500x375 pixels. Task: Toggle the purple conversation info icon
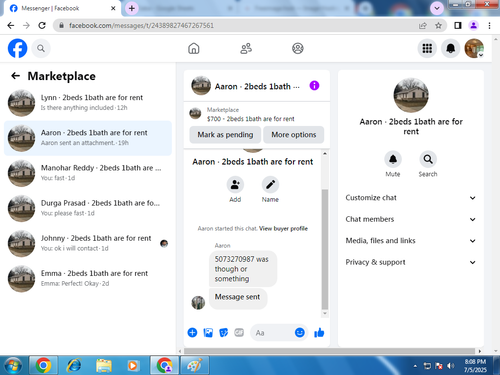click(314, 86)
